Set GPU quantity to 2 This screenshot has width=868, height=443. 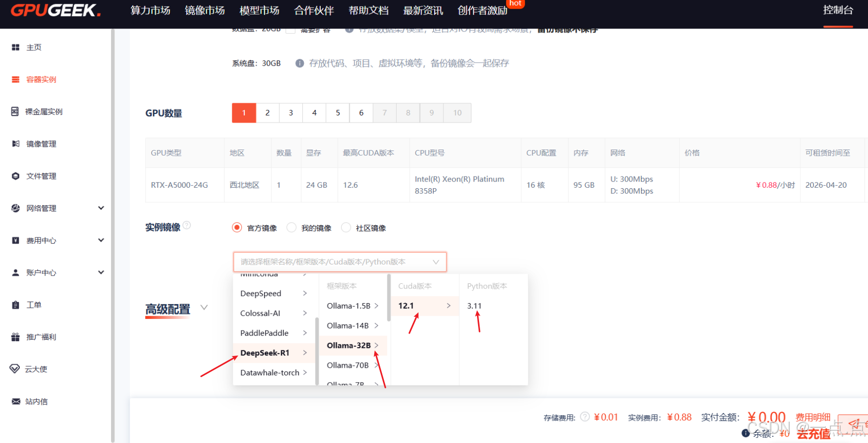click(x=267, y=113)
